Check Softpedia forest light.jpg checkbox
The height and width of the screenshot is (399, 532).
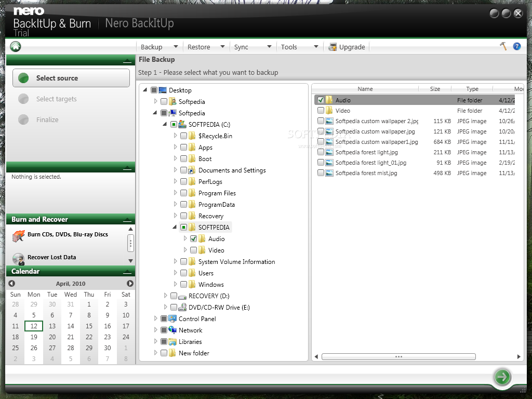point(321,152)
